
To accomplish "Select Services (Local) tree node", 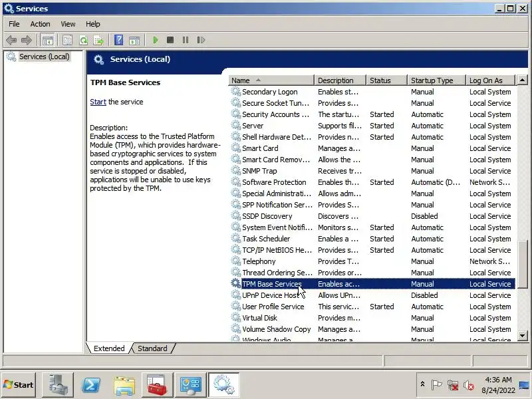I will click(x=44, y=57).
